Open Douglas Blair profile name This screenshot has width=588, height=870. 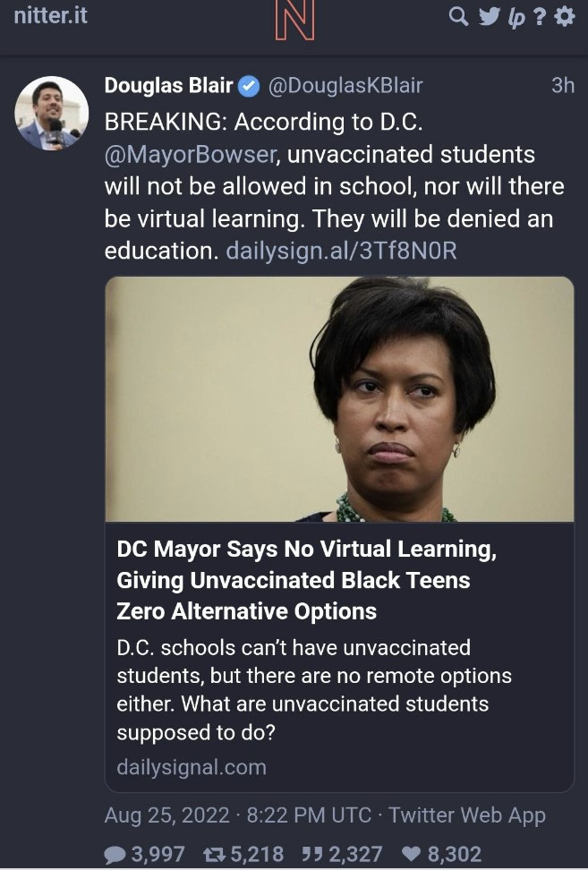click(168, 85)
